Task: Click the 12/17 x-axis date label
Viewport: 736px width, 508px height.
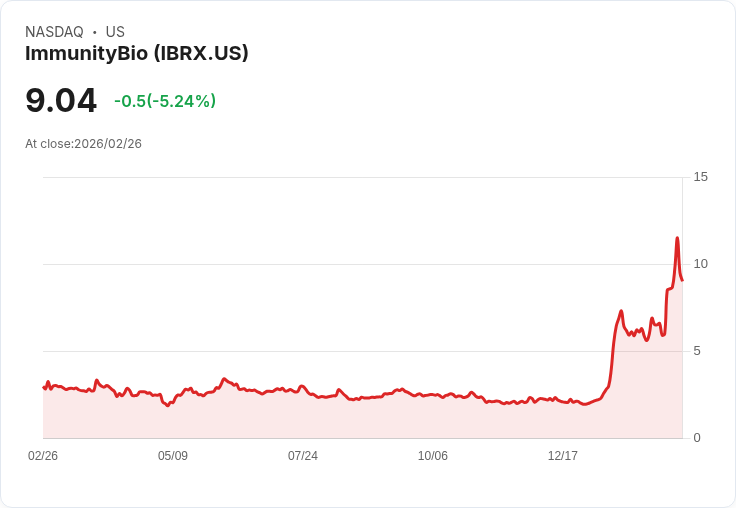Action: point(563,456)
